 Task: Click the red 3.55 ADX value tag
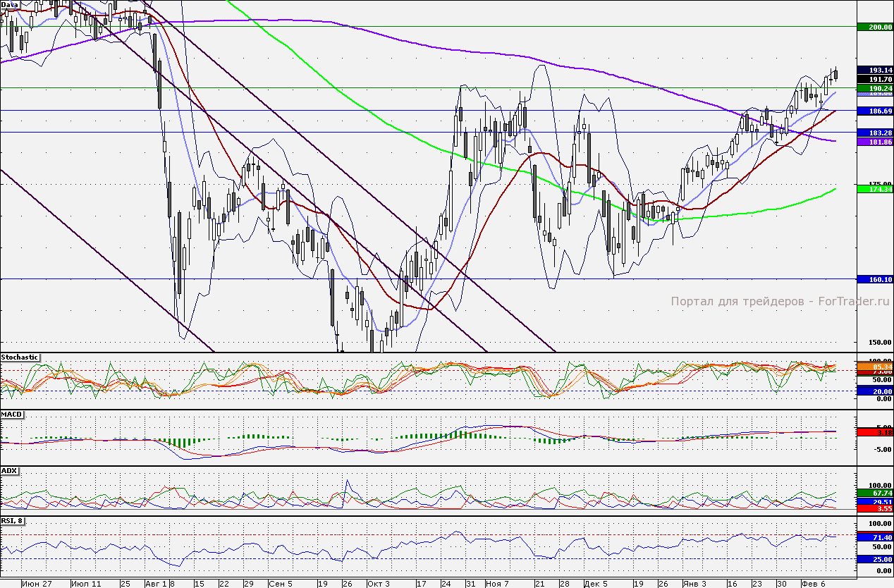[x=875, y=508]
